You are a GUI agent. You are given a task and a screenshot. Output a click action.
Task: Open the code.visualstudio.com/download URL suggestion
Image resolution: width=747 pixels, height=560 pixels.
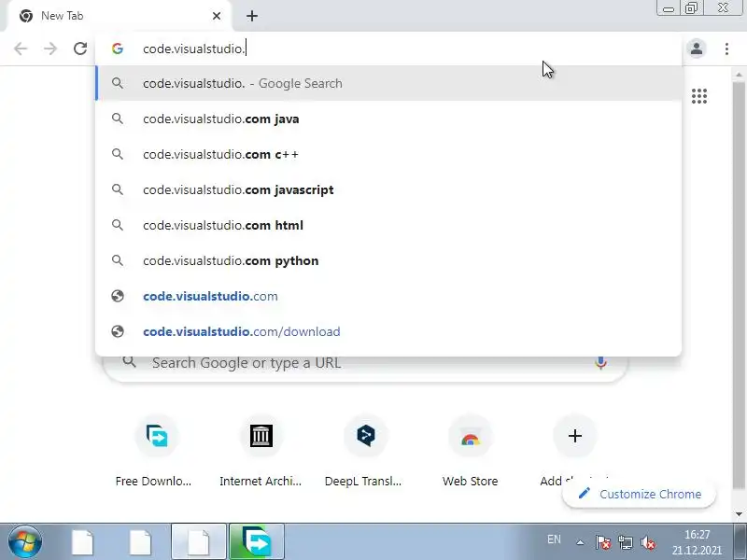[388, 332]
